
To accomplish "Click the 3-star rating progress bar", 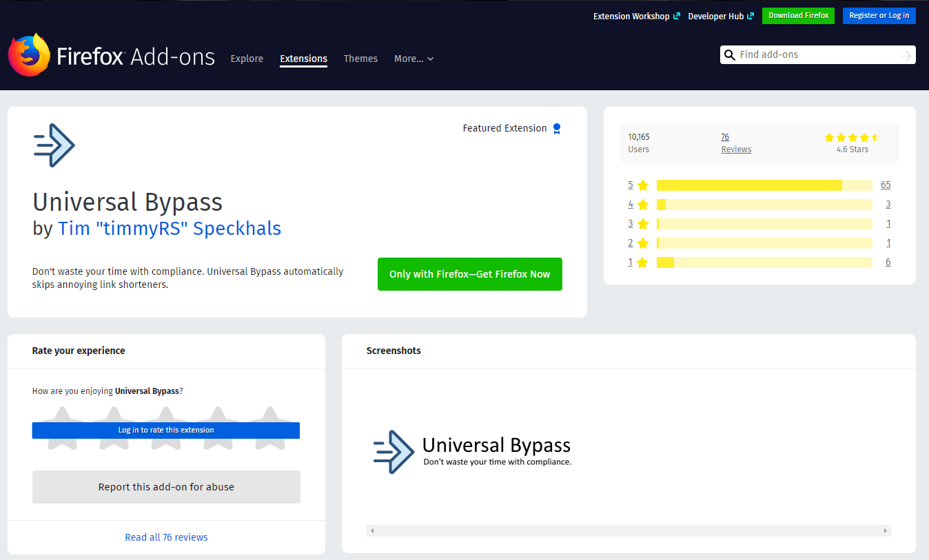I will click(x=764, y=224).
